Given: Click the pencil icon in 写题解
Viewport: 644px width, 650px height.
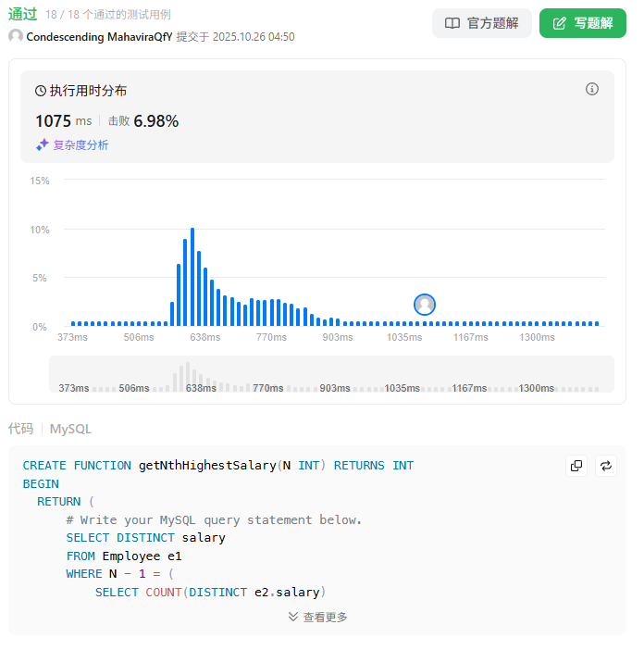Looking at the screenshot, I should click(559, 23).
